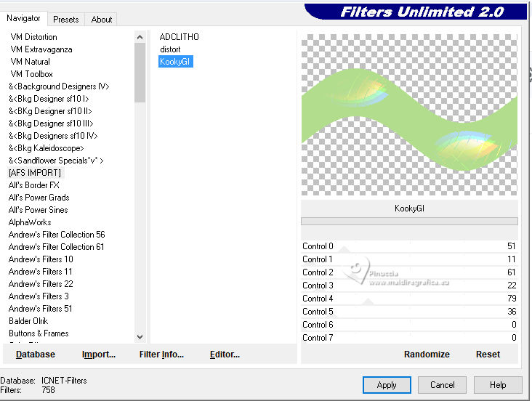Image resolution: width=532 pixels, height=401 pixels.
Task: Select &<Background Designers IV> category
Action: [59, 86]
